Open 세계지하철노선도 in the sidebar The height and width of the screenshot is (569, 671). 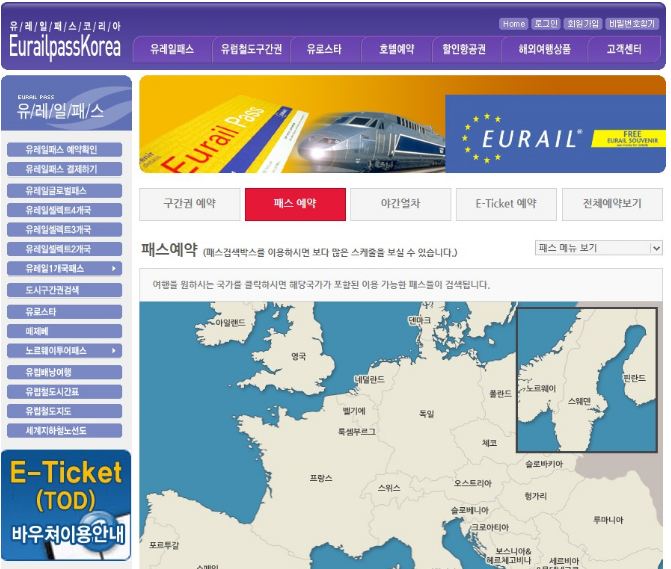(x=65, y=431)
